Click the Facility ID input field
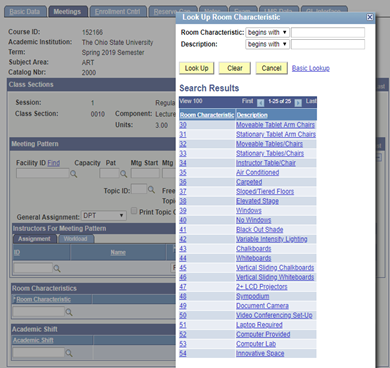Image resolution: width=390 pixels, height=368 pixels. [43, 173]
